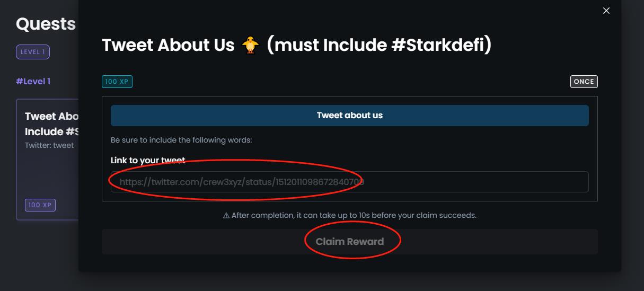Focus the tweet link input field
This screenshot has width=644, height=291.
tap(349, 182)
